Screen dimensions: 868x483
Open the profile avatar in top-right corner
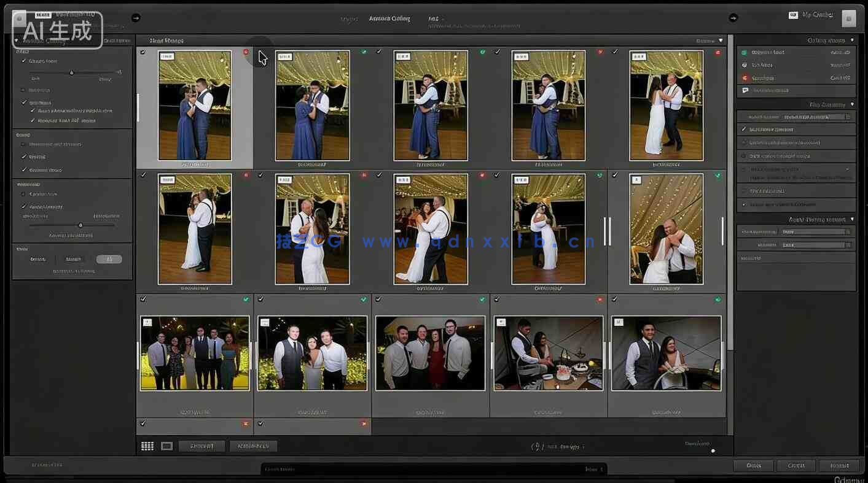pyautogui.click(x=848, y=18)
